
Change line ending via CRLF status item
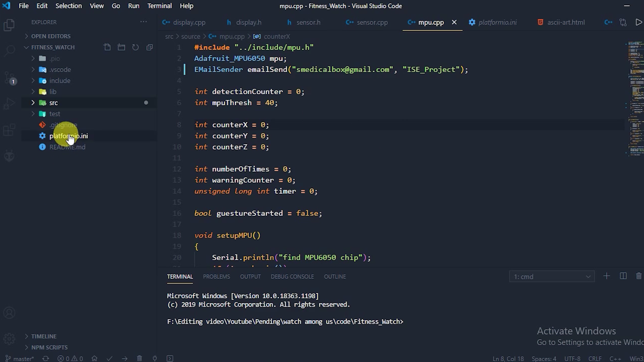coord(595,358)
